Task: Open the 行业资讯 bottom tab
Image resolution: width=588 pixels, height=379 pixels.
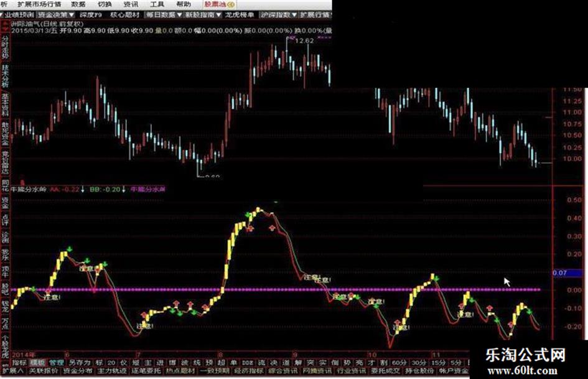Action: point(352,371)
